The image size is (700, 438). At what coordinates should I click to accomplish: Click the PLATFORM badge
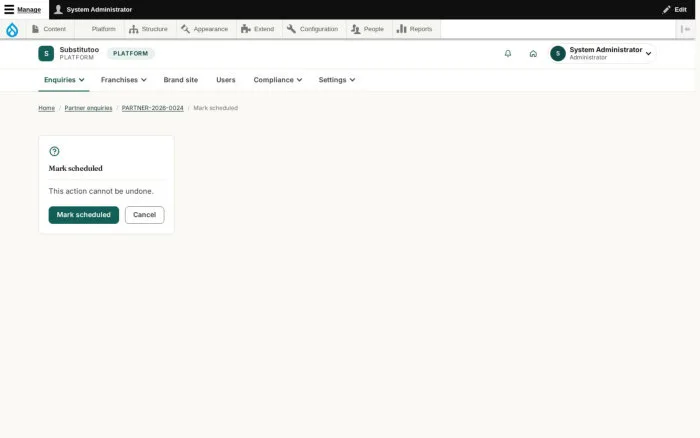point(130,54)
